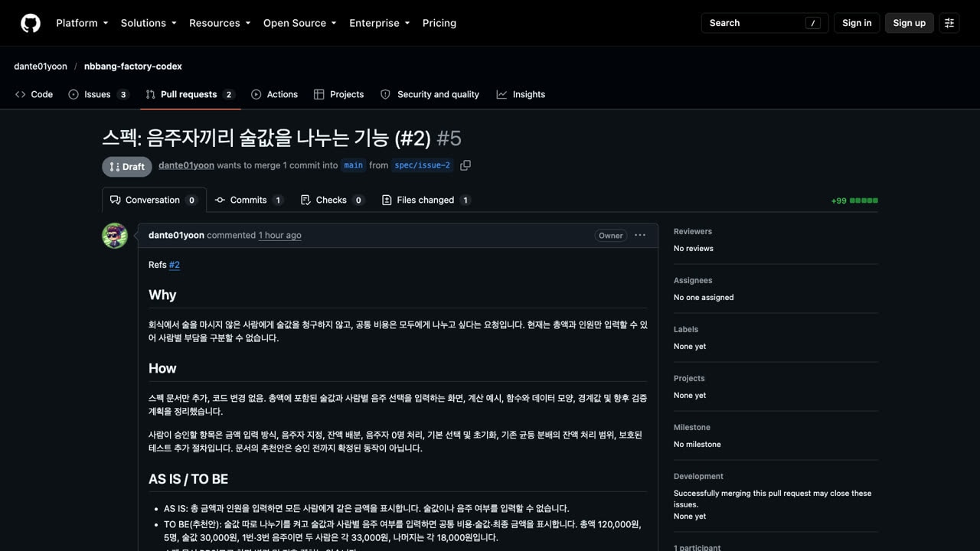Open the nbbang-factory-codex repository link
The height and width of the screenshot is (551, 980).
tap(133, 67)
